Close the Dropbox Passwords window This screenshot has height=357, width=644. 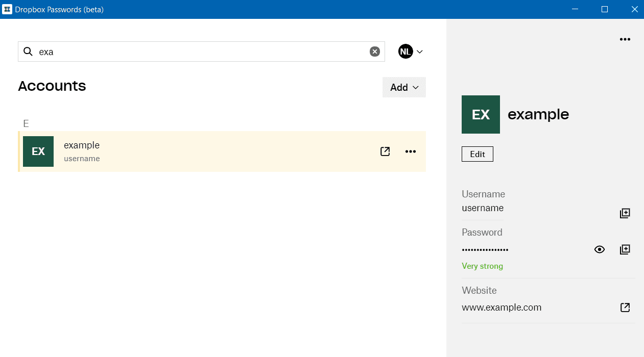[634, 9]
